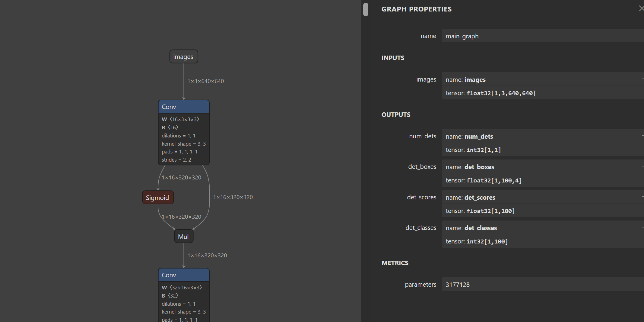Click first Conv kernel_shape = 3, 3 attribute

tap(184, 144)
